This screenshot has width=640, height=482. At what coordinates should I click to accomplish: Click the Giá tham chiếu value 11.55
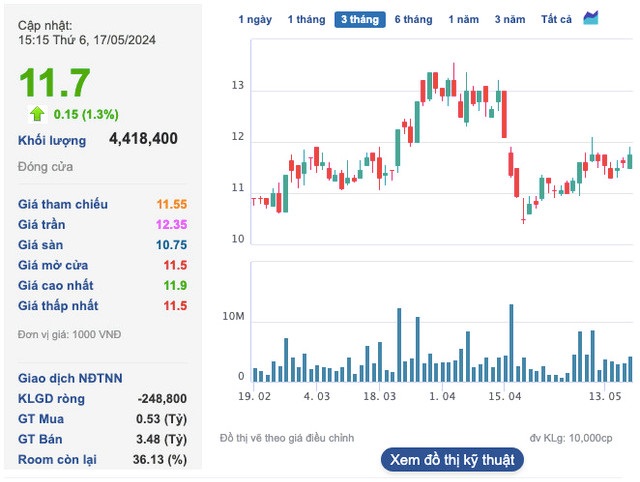(x=171, y=204)
